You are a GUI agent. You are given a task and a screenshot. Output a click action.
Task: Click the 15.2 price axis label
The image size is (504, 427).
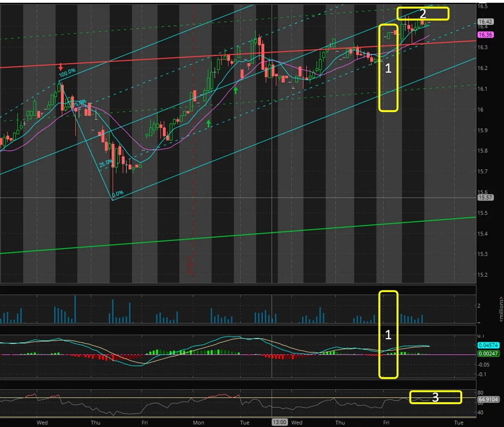pyautogui.click(x=482, y=275)
